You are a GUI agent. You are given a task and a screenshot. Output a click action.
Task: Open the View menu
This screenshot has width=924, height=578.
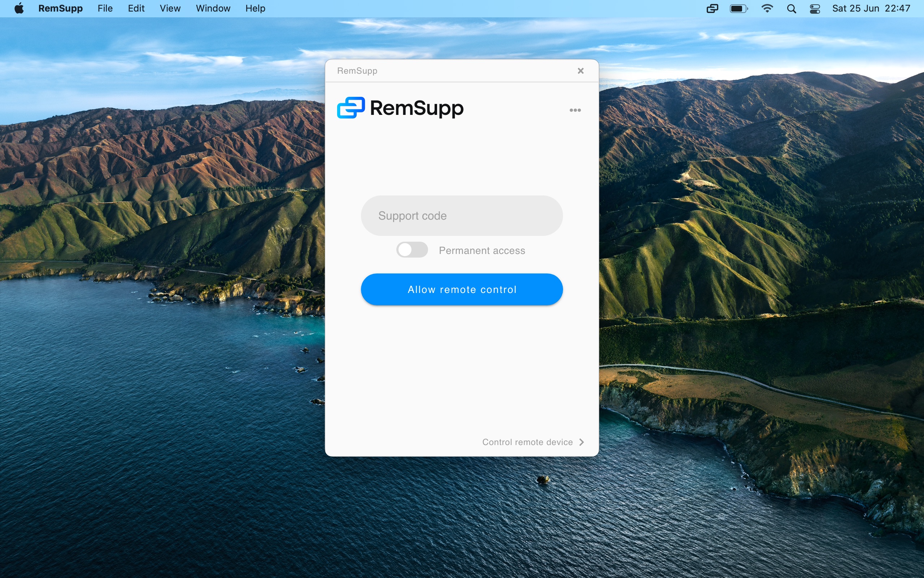pyautogui.click(x=170, y=8)
